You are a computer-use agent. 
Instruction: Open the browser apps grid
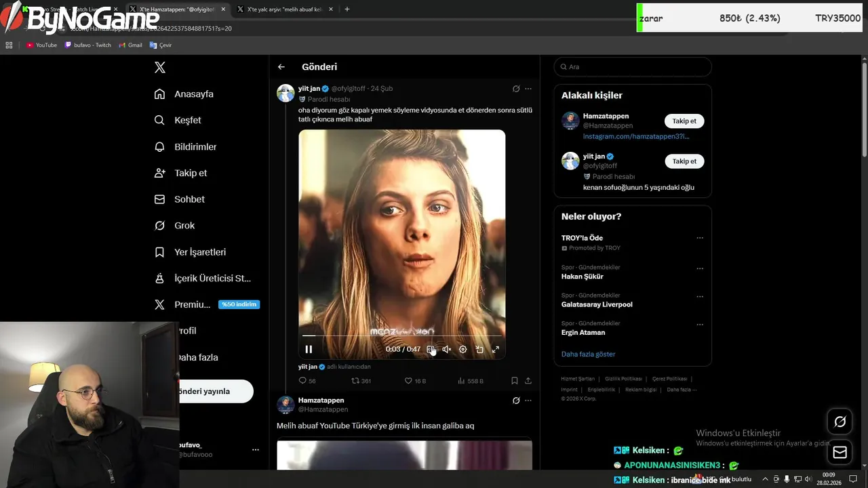pyautogui.click(x=9, y=45)
